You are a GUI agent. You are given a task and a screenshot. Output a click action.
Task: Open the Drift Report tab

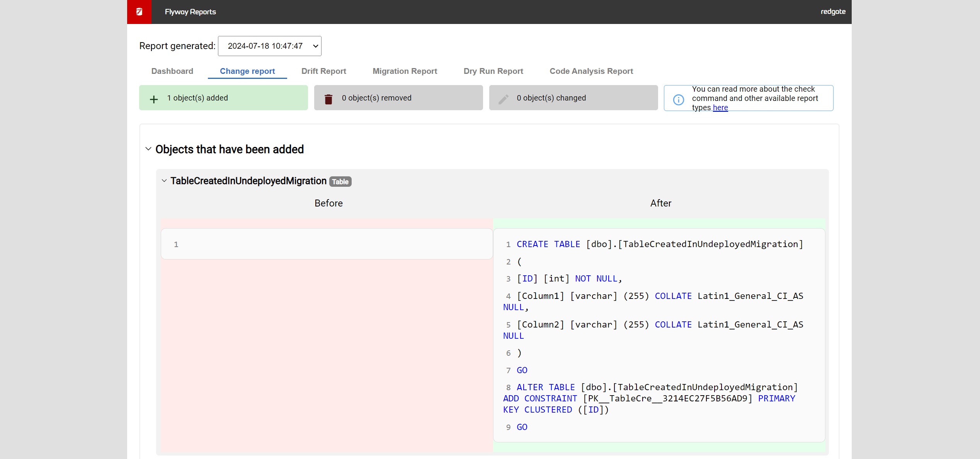pos(323,71)
